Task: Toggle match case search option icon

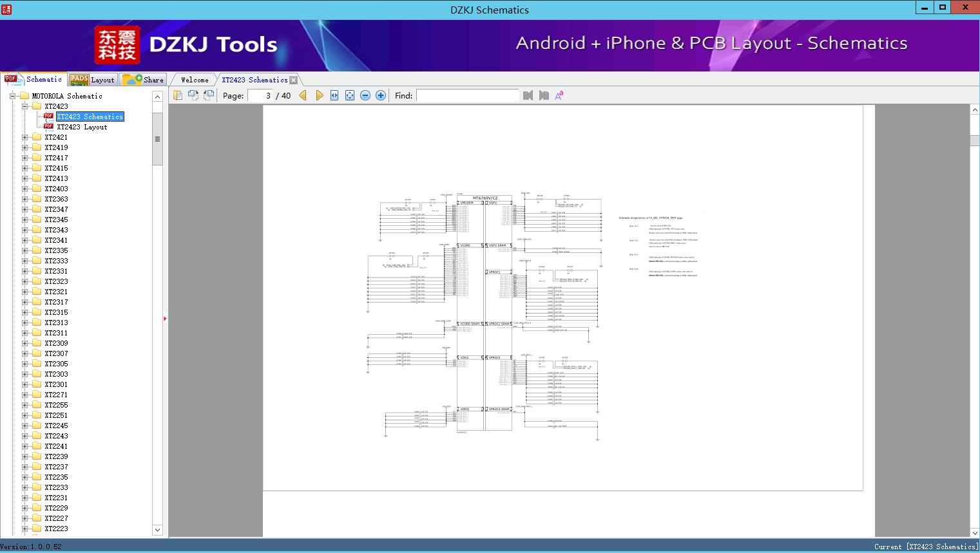Action: pos(559,95)
